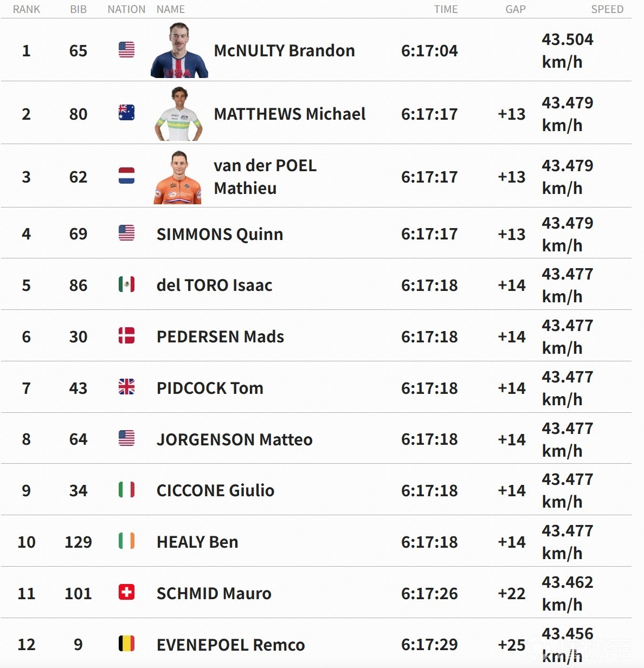Sort results by the TIME column header
Screen dimensions: 644x668
446,9
